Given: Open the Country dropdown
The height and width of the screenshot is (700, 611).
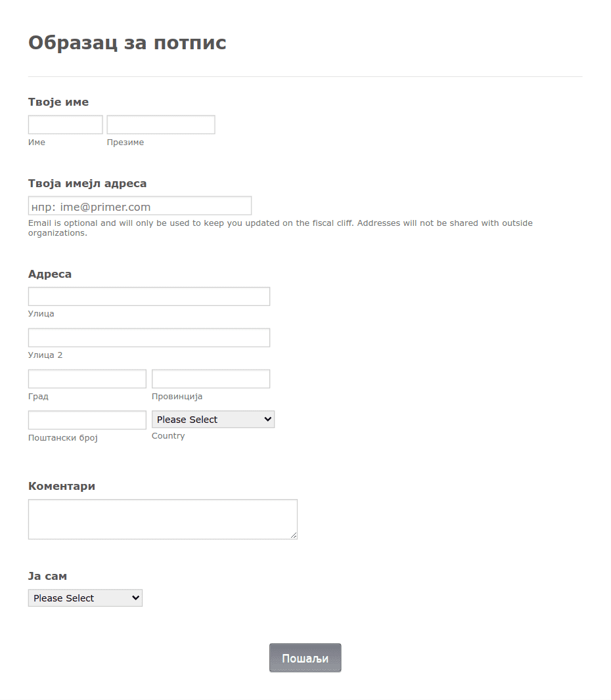Looking at the screenshot, I should (213, 419).
